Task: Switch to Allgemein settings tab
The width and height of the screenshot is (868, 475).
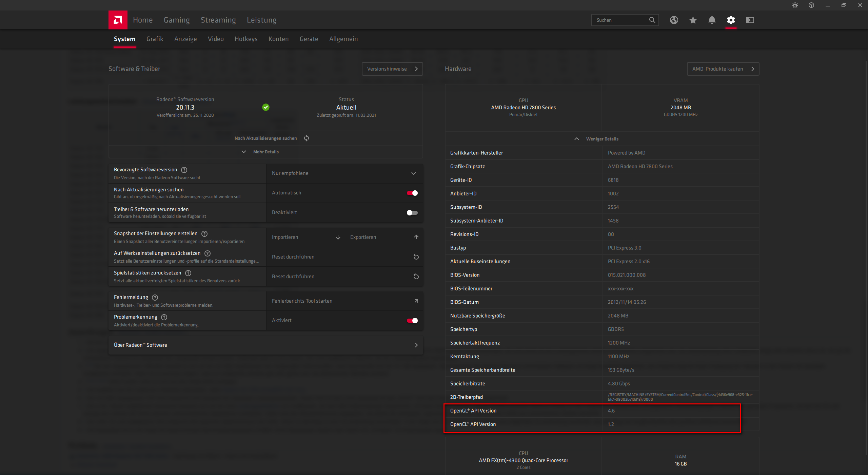Action: [x=343, y=39]
